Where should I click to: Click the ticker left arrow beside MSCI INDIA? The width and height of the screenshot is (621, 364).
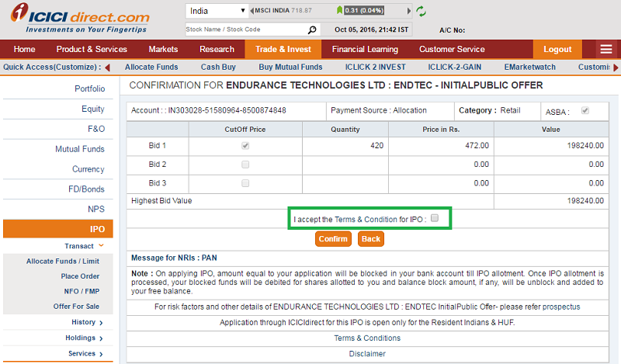(x=252, y=11)
